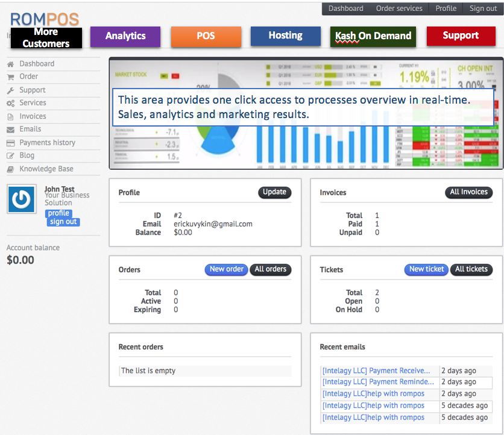Click the Payments history card icon
Screen dimensions: 504x435
pos(10,143)
